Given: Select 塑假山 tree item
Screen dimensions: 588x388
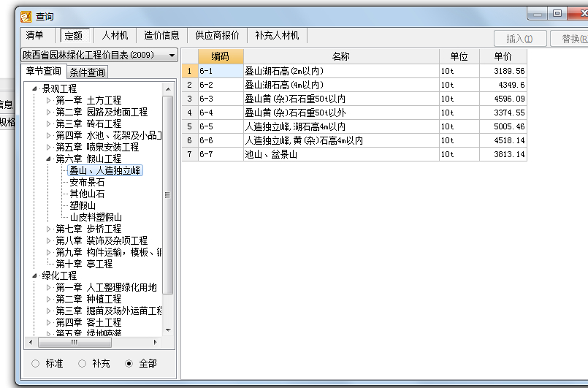Looking at the screenshot, I should pos(83,205).
